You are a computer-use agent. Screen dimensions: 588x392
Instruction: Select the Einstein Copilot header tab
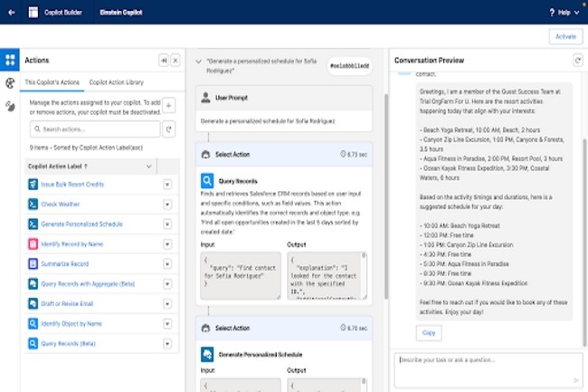[x=120, y=13]
